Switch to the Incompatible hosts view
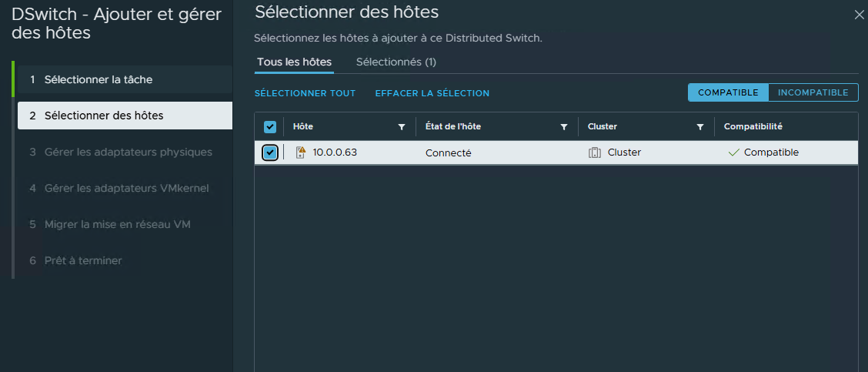Viewport: 868px width, 372px height. coord(813,92)
